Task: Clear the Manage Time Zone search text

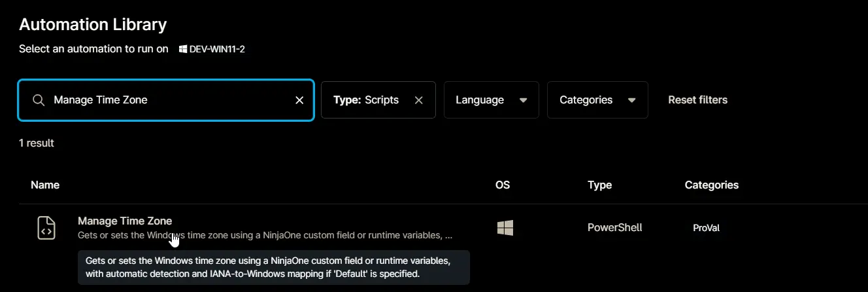Action: pyautogui.click(x=299, y=100)
